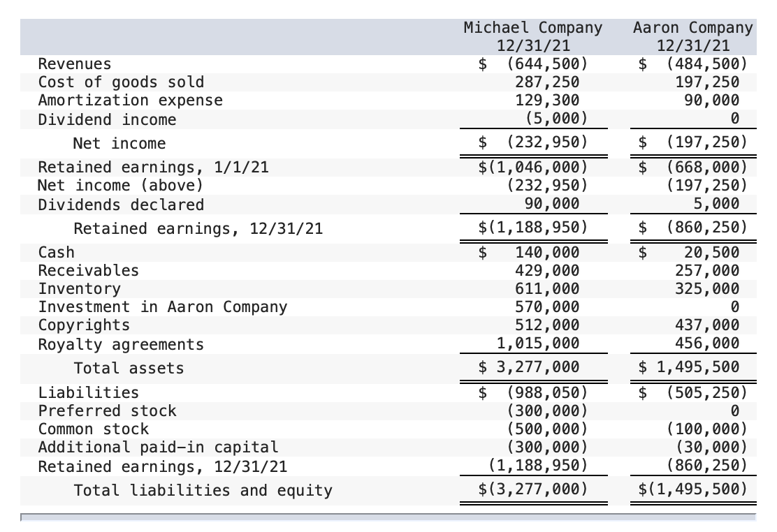Select the 570,000 investment in Aaron value
Viewport: 777px width, 532px height.
pyautogui.click(x=547, y=307)
